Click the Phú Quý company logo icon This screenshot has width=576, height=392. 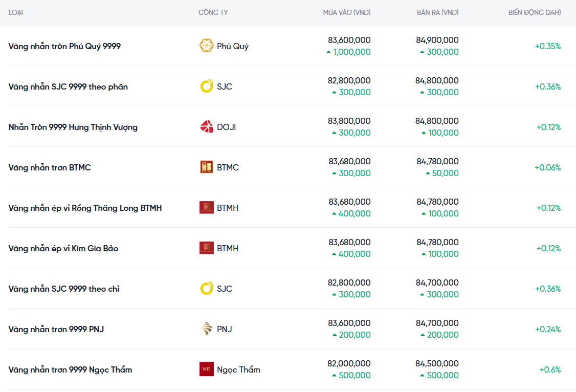[x=207, y=46]
